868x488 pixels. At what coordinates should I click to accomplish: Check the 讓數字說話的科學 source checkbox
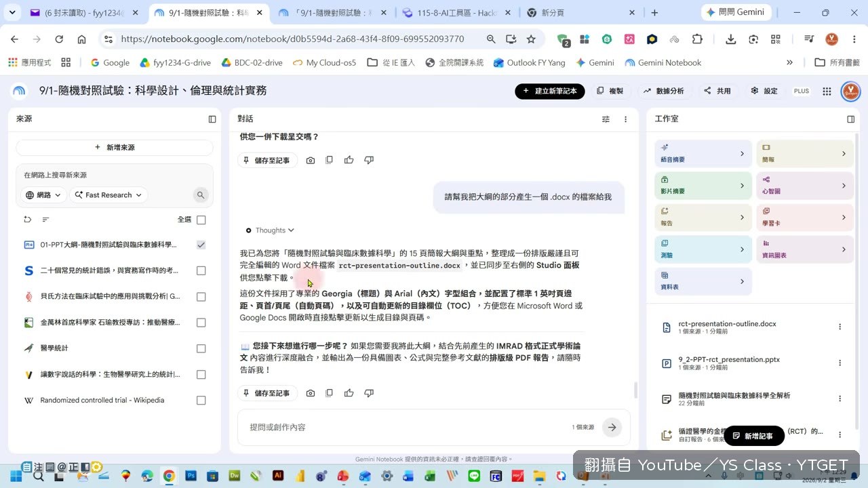point(201,375)
